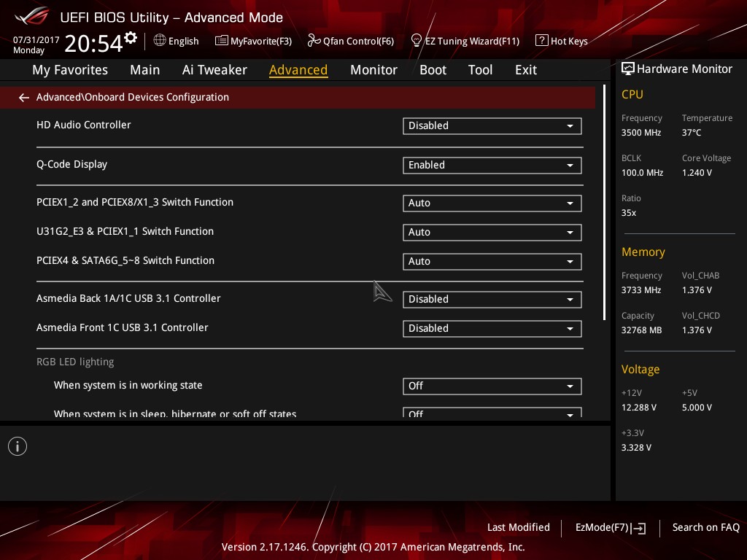This screenshot has height=560, width=747.
Task: Select PCIEX1_2 and PCIEX8/X1_3 Switch Function label
Action: [135, 203]
